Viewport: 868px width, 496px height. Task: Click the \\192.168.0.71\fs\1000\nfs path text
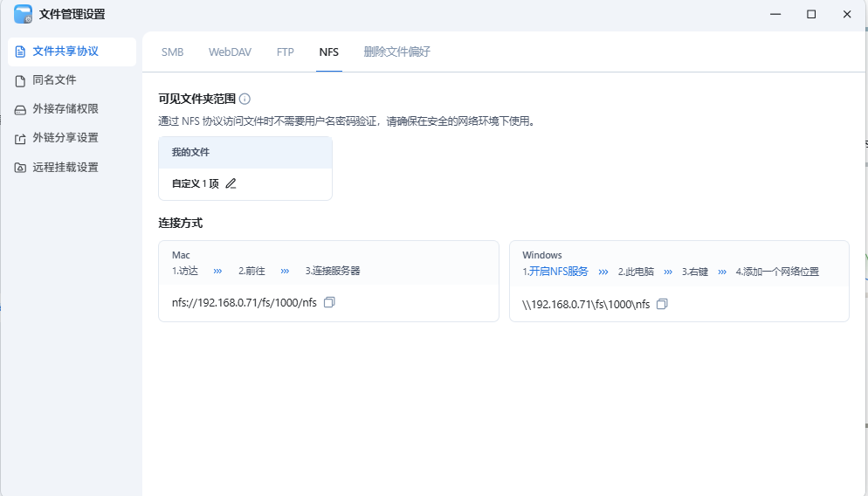pos(586,305)
